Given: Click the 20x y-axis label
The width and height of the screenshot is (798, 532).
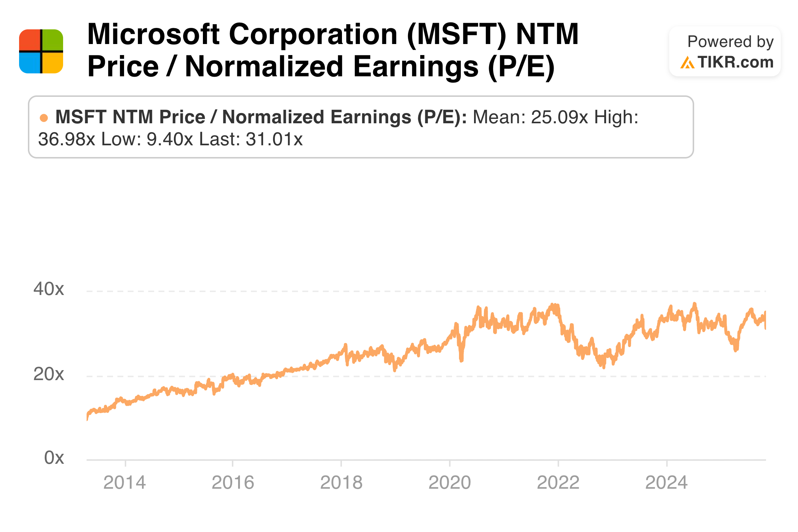Looking at the screenshot, I should coord(48,374).
